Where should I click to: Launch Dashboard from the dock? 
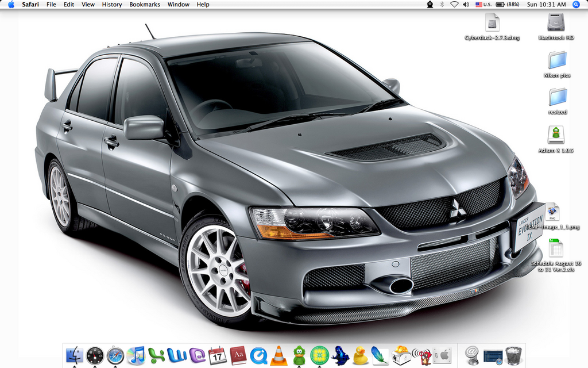tap(95, 355)
